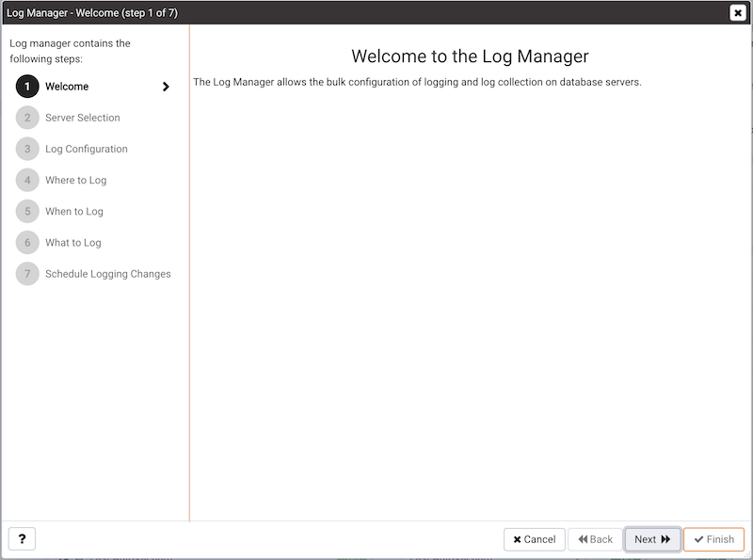Open the What to Log step
The image size is (753, 560).
click(73, 243)
